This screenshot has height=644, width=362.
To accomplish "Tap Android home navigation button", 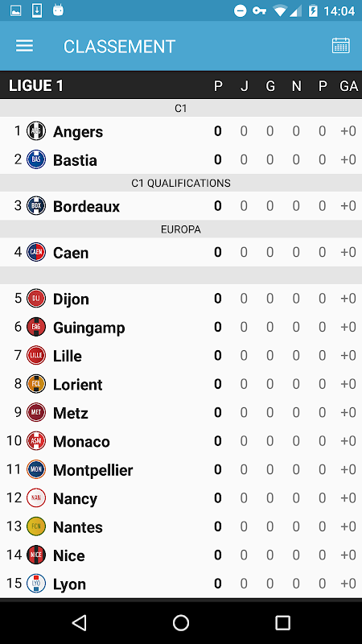I will click(x=181, y=622).
